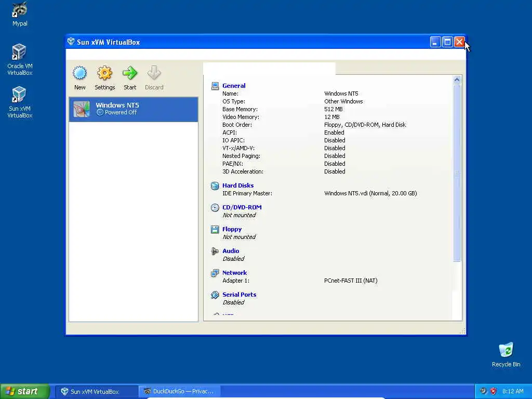Image resolution: width=532 pixels, height=399 pixels.
Task: Open Mypal desktop shortcut icon
Action: (20, 9)
